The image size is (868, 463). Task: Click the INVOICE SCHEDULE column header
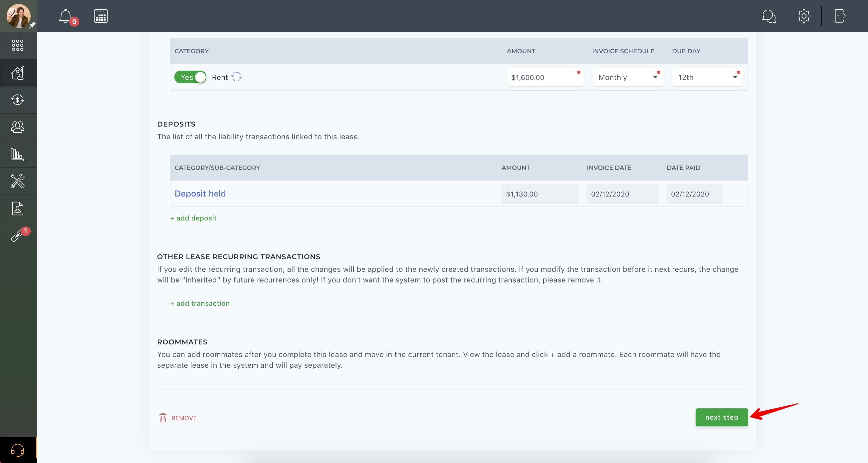coord(623,51)
